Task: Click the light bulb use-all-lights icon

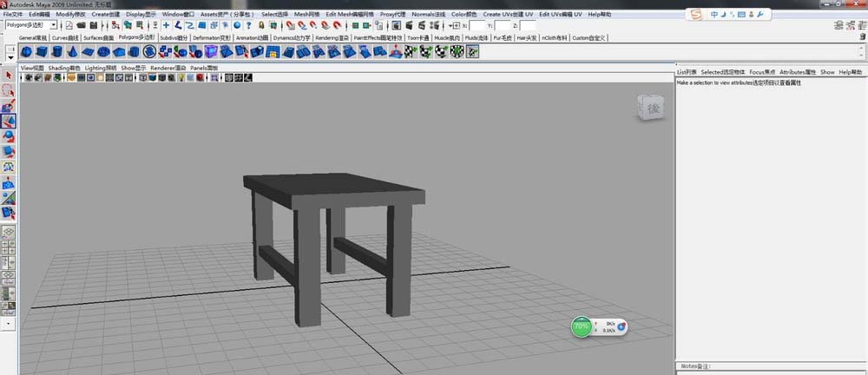Action: click(x=181, y=77)
